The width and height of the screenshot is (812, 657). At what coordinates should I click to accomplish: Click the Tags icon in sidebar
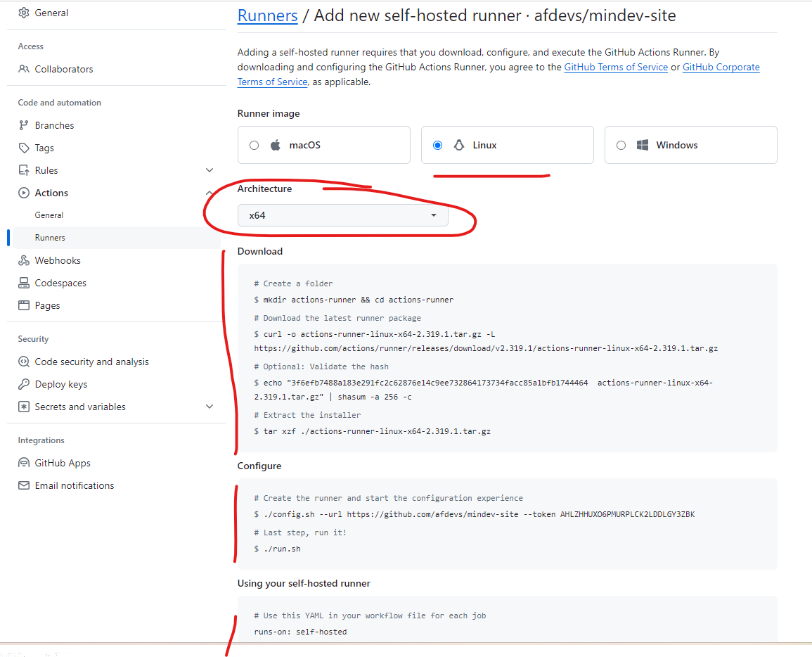(x=24, y=148)
